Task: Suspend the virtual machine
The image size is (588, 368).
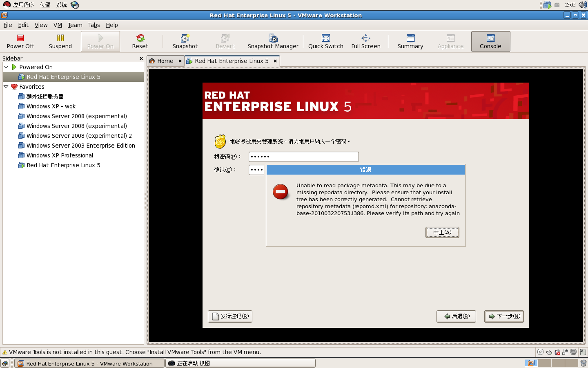Action: click(x=60, y=41)
